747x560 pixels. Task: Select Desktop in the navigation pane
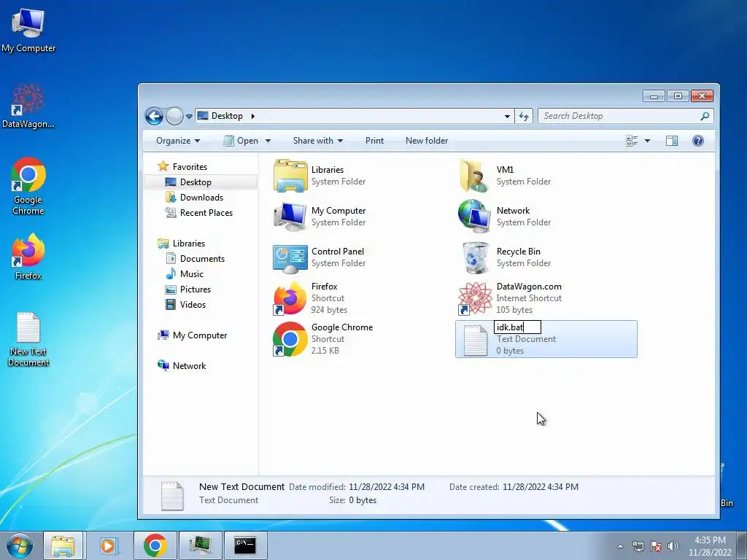[x=201, y=182]
